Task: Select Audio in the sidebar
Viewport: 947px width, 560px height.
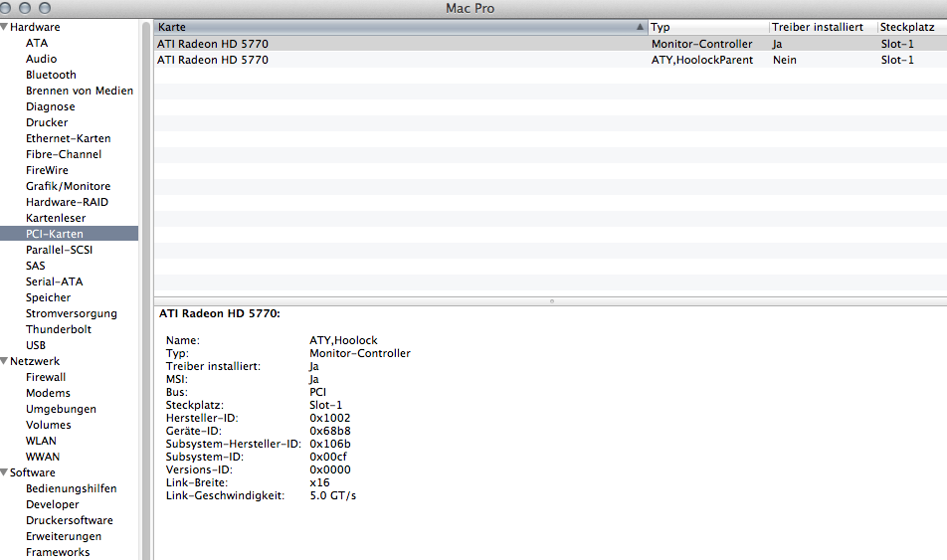Action: [41, 59]
